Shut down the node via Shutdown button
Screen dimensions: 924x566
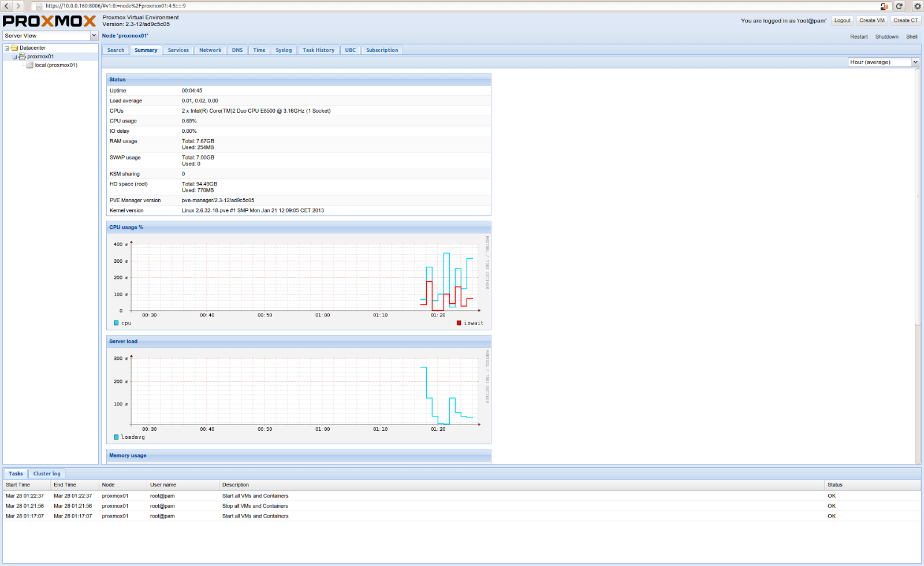[886, 37]
